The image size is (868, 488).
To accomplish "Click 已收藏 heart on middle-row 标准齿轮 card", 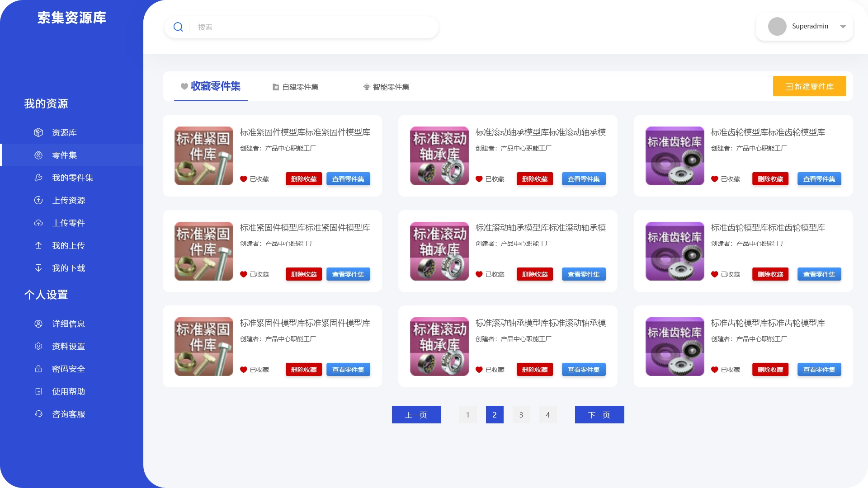I will coord(715,274).
